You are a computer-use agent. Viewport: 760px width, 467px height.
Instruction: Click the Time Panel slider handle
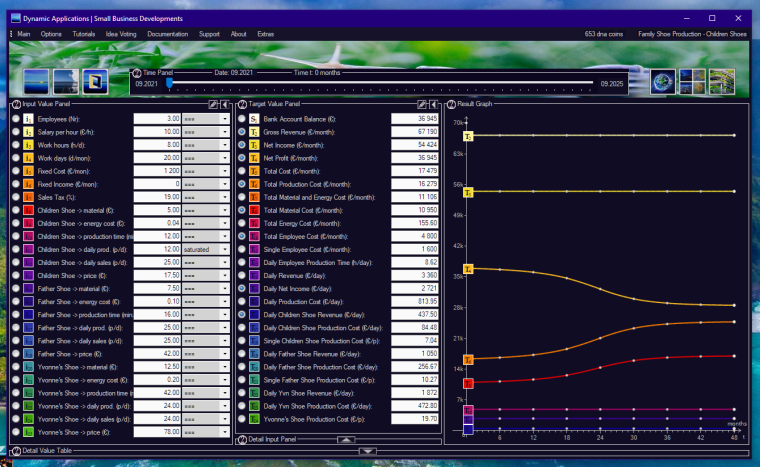[170, 85]
